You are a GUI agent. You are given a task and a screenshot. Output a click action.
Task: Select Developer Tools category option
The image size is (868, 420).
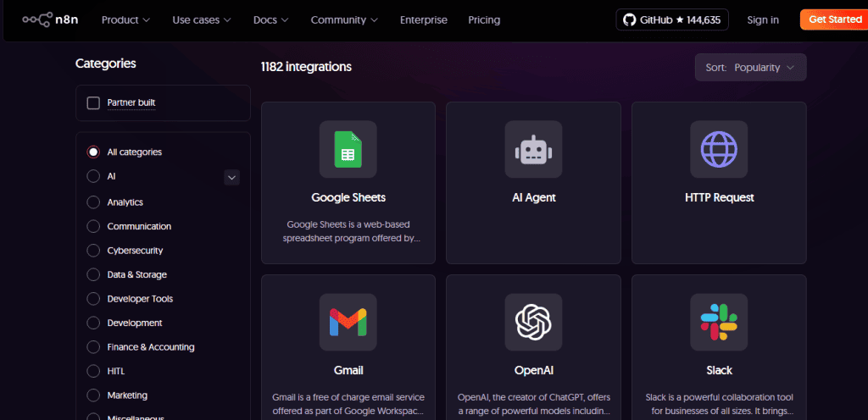(93, 299)
